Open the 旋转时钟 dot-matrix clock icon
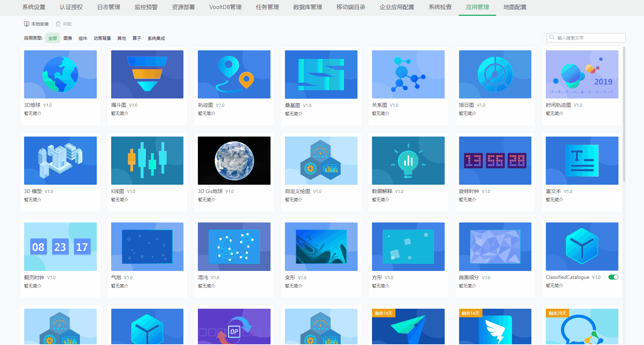 [495, 161]
